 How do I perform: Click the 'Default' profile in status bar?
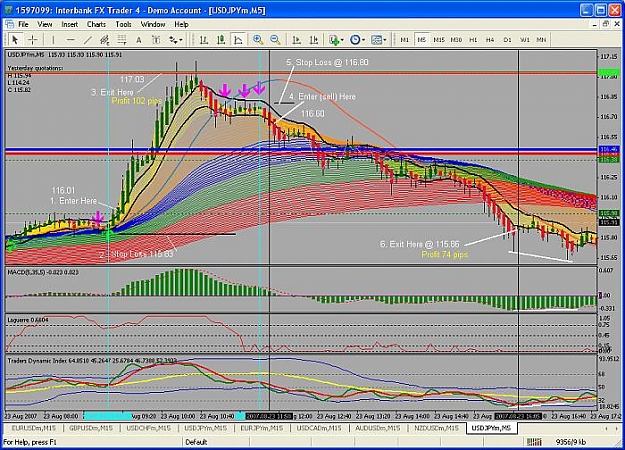coord(196,442)
